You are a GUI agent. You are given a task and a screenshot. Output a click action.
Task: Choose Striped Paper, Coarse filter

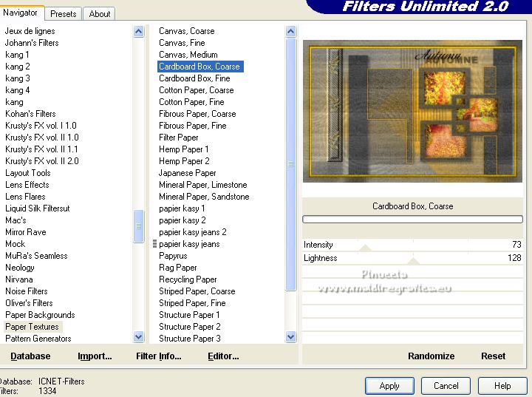tap(197, 291)
